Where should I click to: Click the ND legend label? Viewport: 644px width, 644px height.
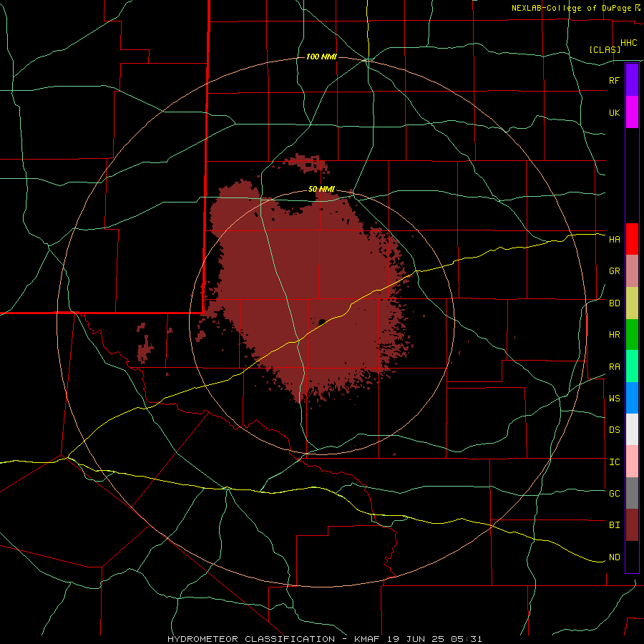(614, 557)
